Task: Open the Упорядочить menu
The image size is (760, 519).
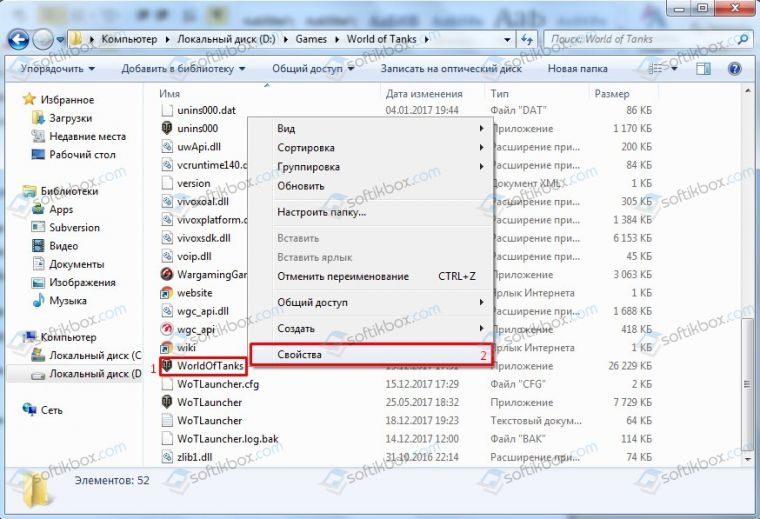Action: (x=58, y=69)
